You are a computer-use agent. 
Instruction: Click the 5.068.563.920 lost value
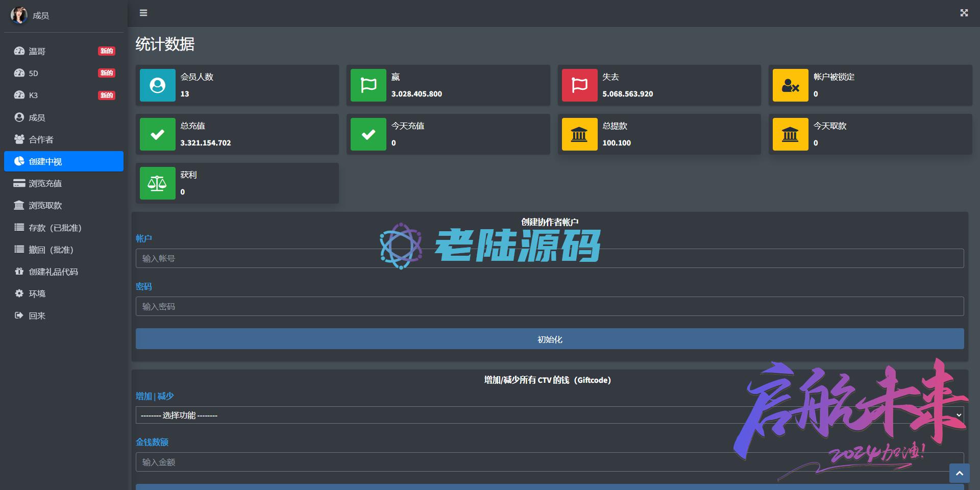(628, 94)
